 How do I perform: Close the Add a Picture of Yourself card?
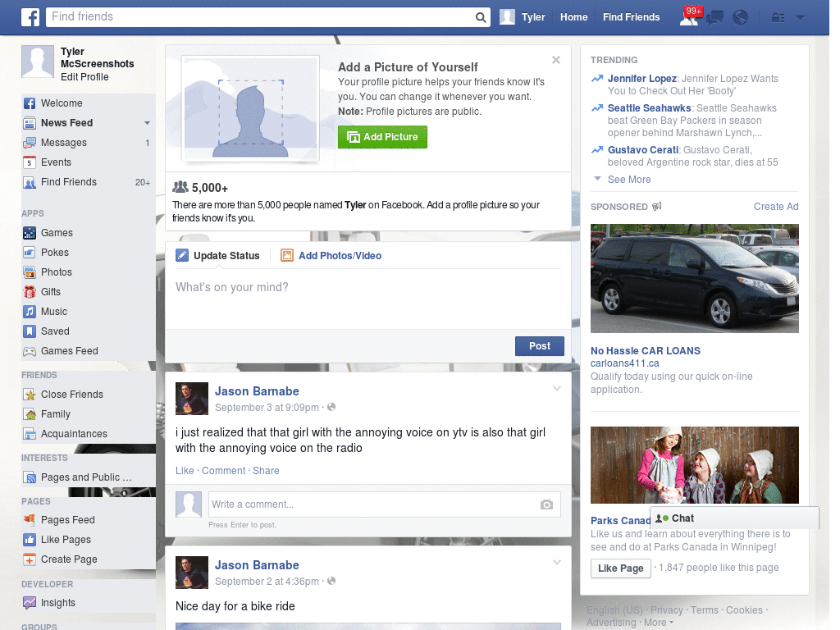click(556, 60)
